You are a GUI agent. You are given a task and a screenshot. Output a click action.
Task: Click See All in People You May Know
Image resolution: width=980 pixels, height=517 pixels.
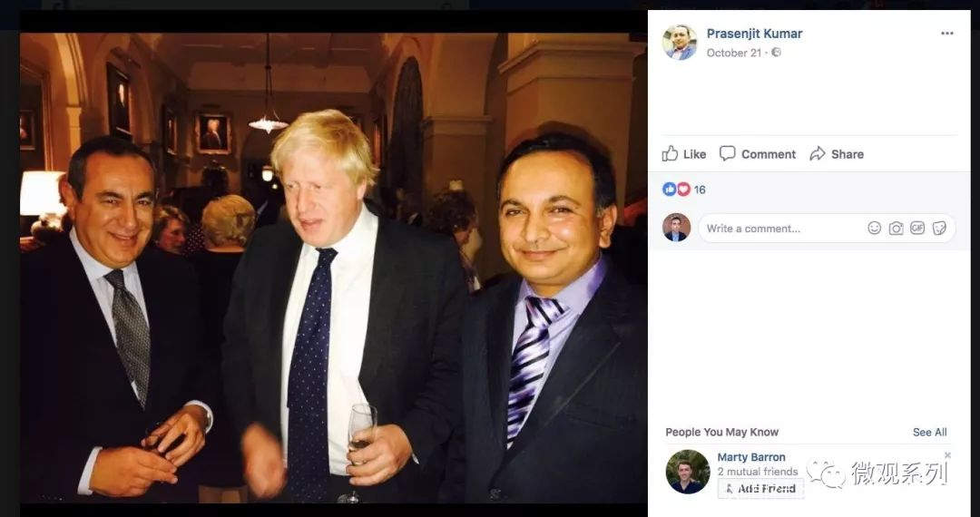pyautogui.click(x=929, y=433)
